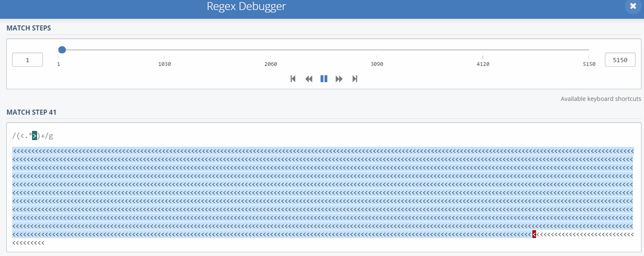Click the blue slider handle
Viewport: 644px width, 256px height.
tap(62, 50)
